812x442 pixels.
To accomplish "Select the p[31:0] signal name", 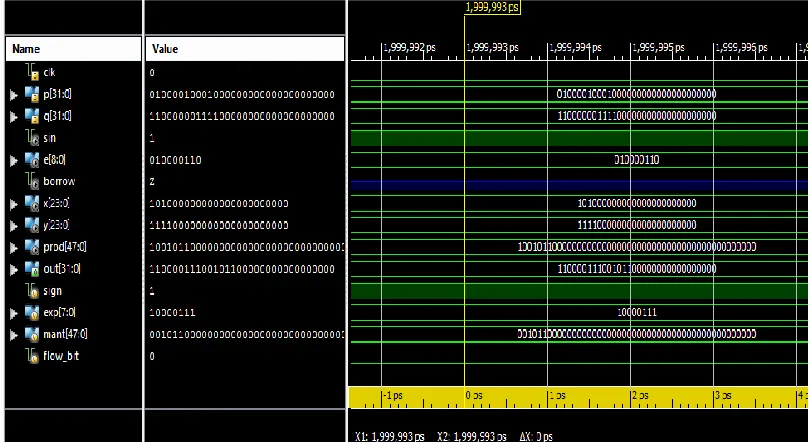I will [x=57, y=94].
